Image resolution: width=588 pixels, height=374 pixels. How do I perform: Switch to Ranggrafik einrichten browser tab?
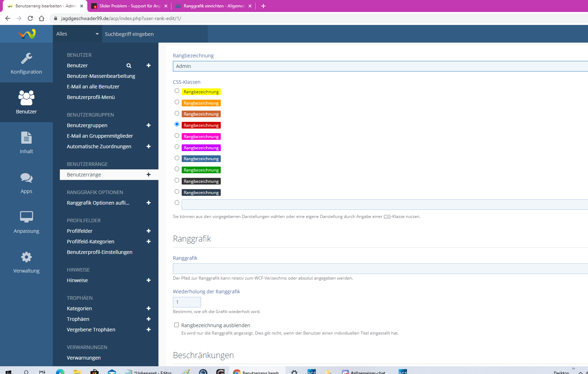click(214, 6)
